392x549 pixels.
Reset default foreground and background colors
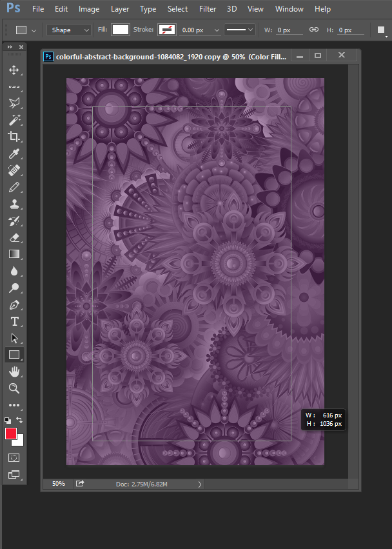(x=8, y=420)
